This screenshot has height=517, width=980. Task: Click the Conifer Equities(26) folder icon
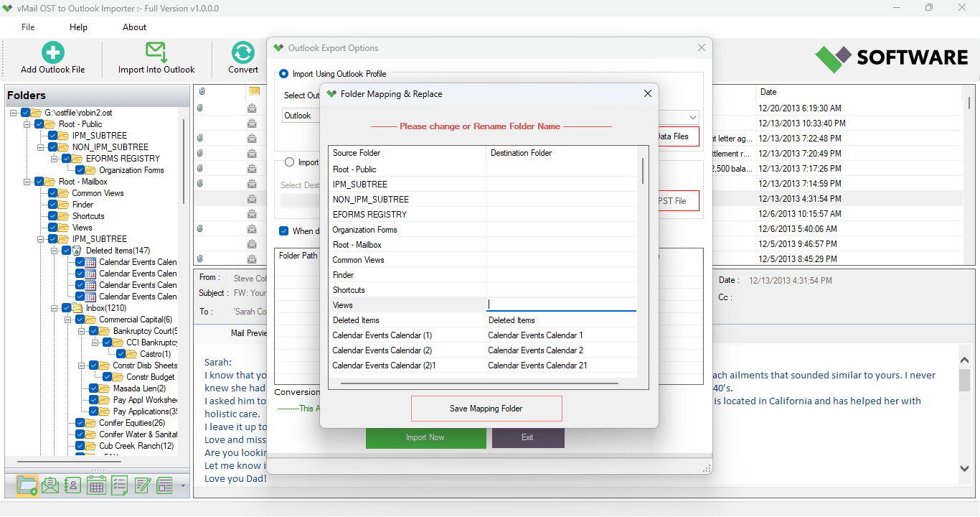(x=91, y=423)
